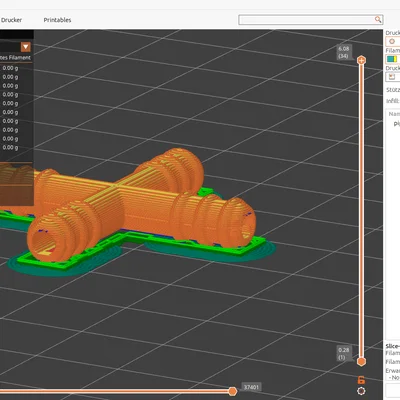Click lower thumb of vertical layer slider
This screenshot has width=400, height=400.
pos(361,361)
